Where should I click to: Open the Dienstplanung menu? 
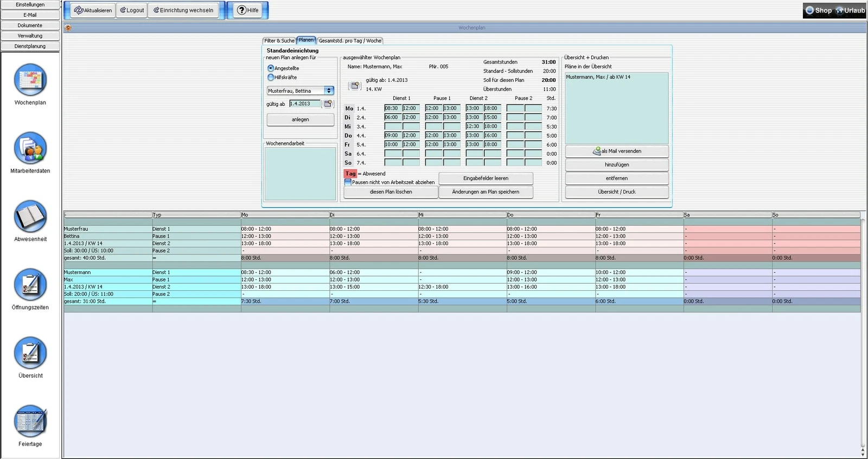(x=30, y=46)
